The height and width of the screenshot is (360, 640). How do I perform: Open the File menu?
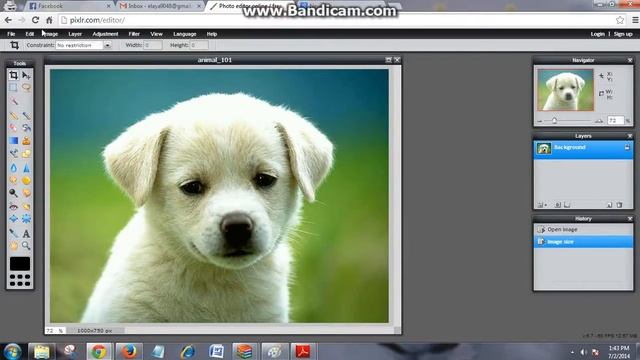11,34
